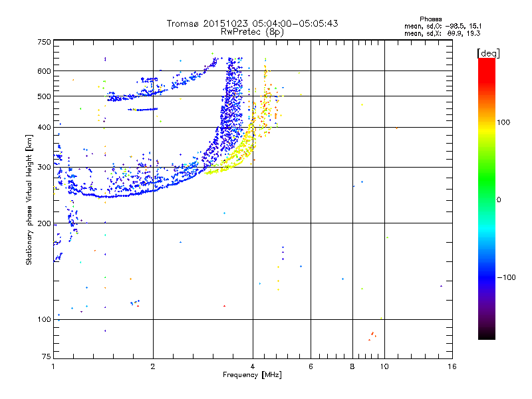The height and width of the screenshot is (399, 532).
Task: Click the x-axis tick label '16'
Action: pyautogui.click(x=452, y=366)
